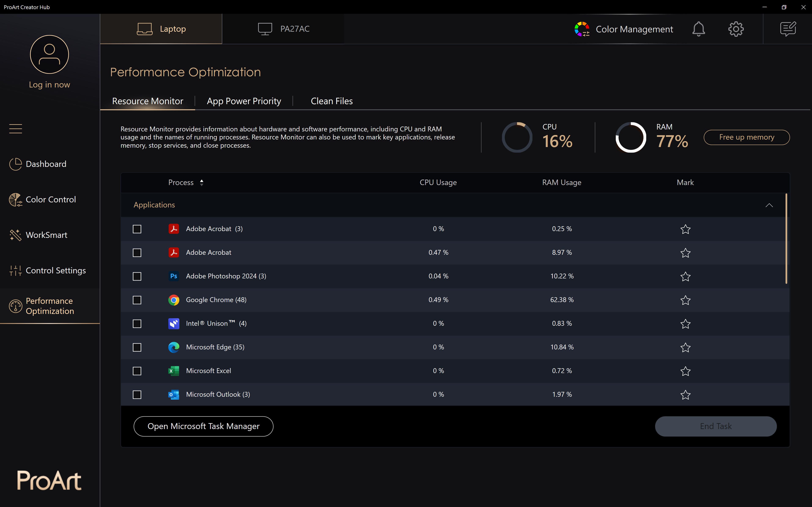Image resolution: width=812 pixels, height=507 pixels.
Task: Open Color Management wheel icon
Action: pyautogui.click(x=582, y=29)
